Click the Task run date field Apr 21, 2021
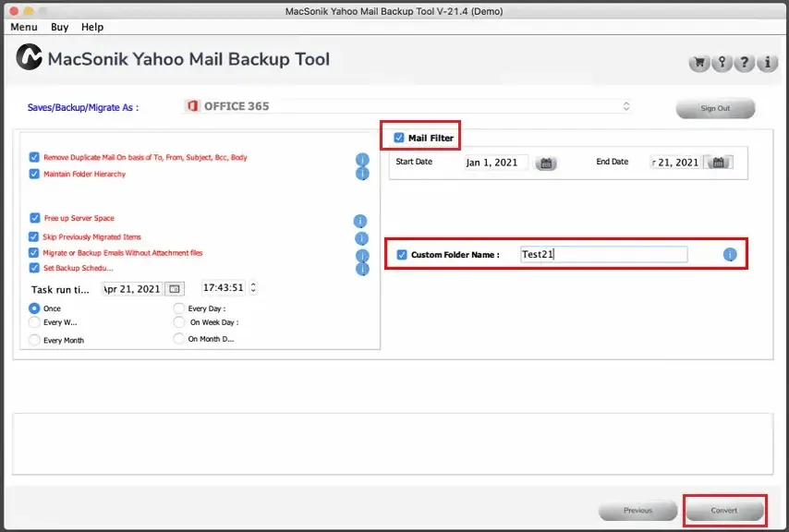This screenshot has height=532, width=789. pyautogui.click(x=132, y=288)
